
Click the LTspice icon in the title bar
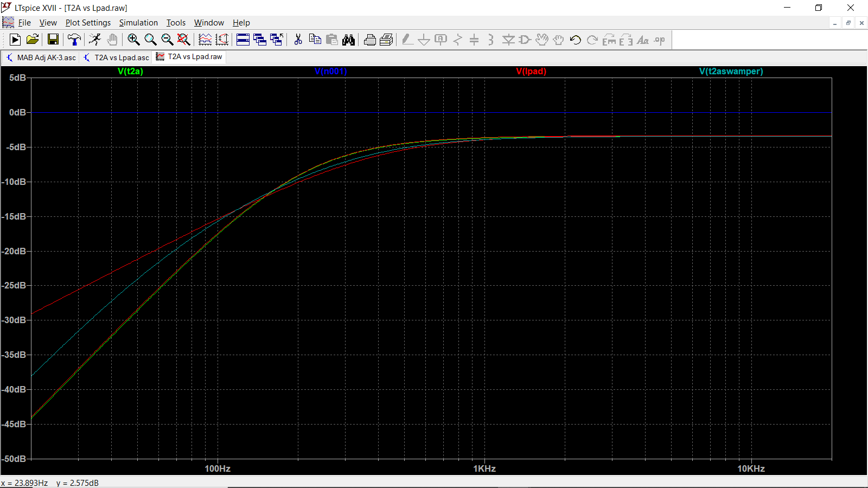click(x=6, y=8)
